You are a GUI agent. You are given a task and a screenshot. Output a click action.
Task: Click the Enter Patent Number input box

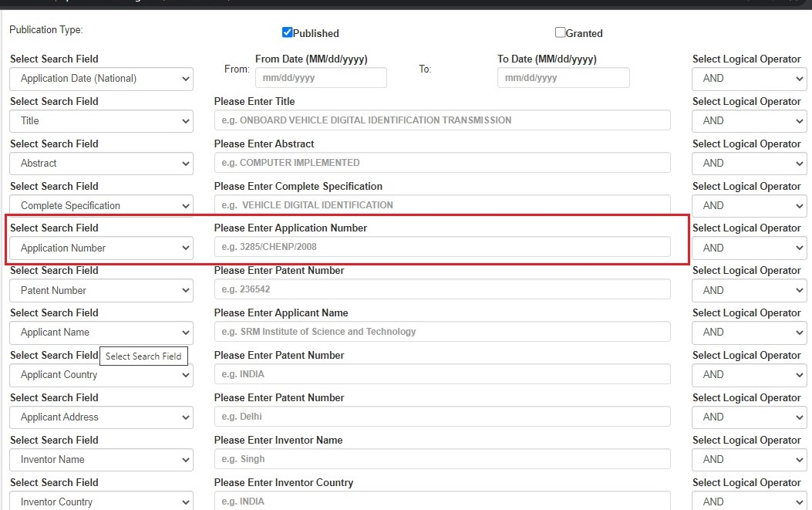click(x=441, y=289)
